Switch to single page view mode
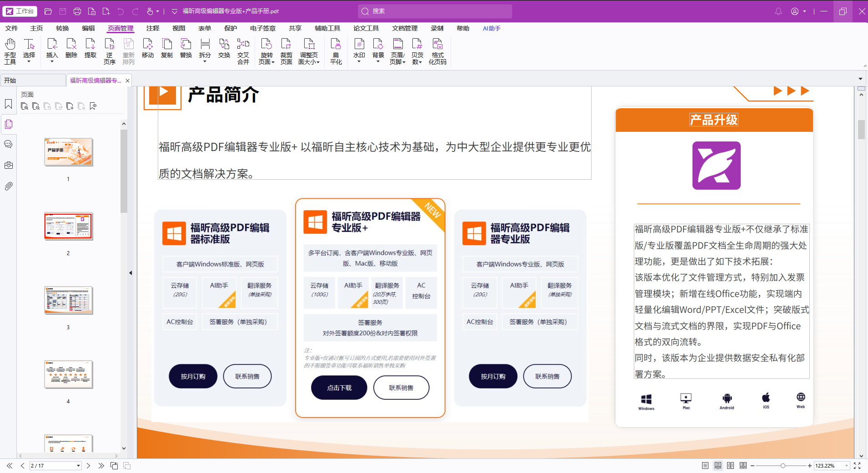Image resolution: width=868 pixels, height=473 pixels. (705, 466)
